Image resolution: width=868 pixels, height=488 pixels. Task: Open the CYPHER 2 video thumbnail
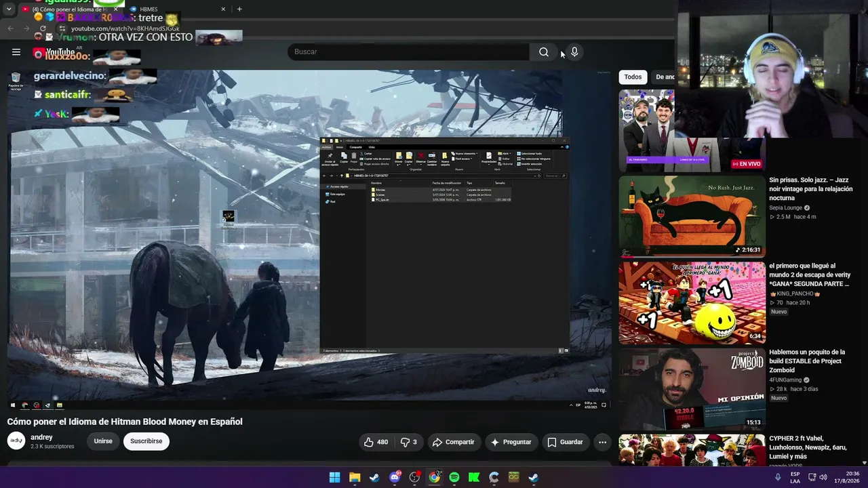click(692, 450)
